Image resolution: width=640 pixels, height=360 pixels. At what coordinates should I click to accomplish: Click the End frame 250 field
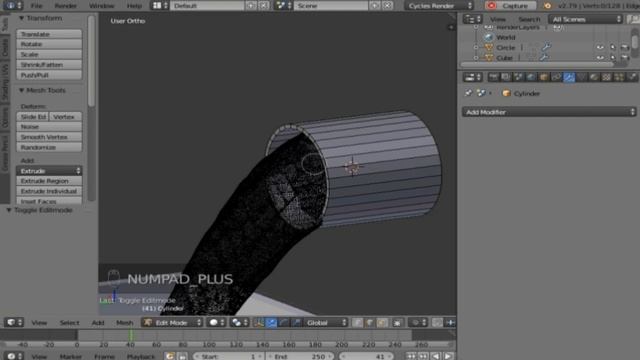[300, 356]
